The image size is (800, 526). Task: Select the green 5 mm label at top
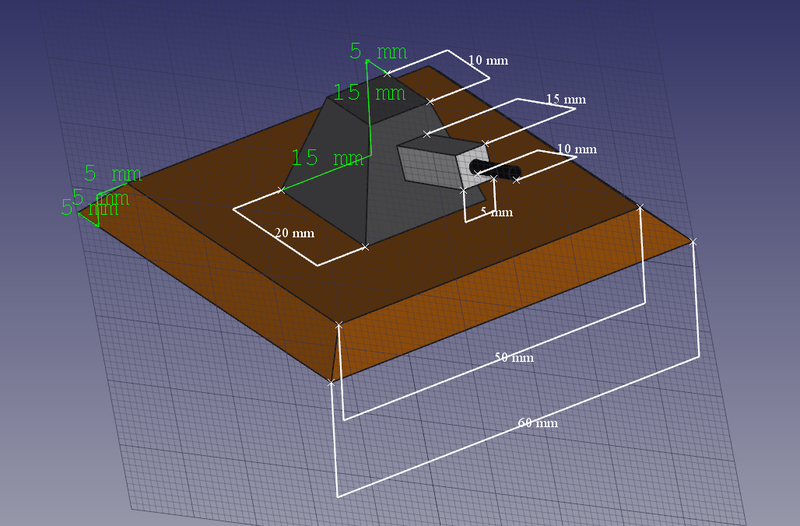click(376, 51)
